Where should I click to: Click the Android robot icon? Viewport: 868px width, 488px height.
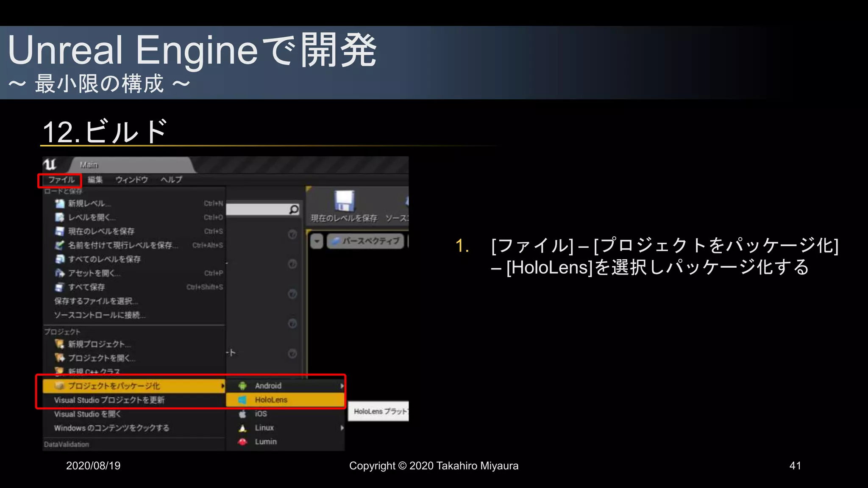click(x=242, y=386)
